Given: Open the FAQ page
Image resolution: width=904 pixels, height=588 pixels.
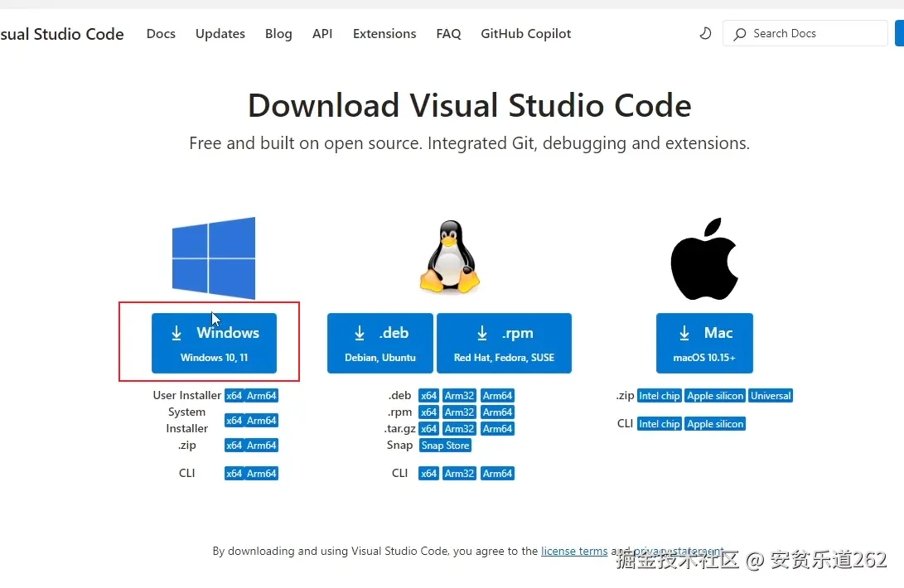Looking at the screenshot, I should [x=448, y=33].
